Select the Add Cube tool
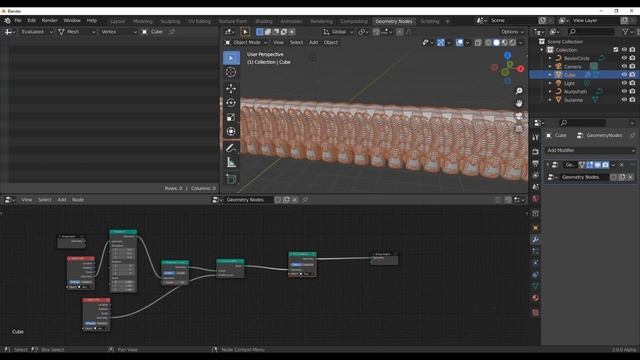This screenshot has height=360, width=640. [231, 179]
